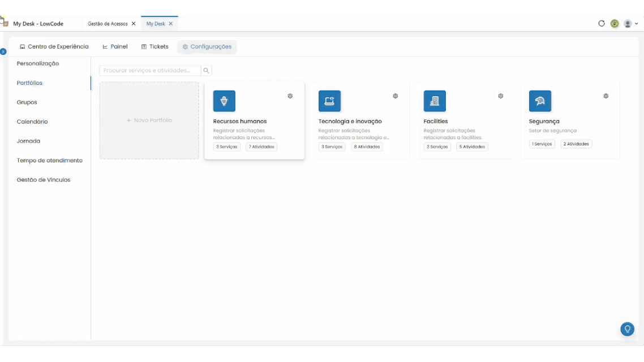644x362 pixels.
Task: Open the Tickets tab
Action: point(155,47)
